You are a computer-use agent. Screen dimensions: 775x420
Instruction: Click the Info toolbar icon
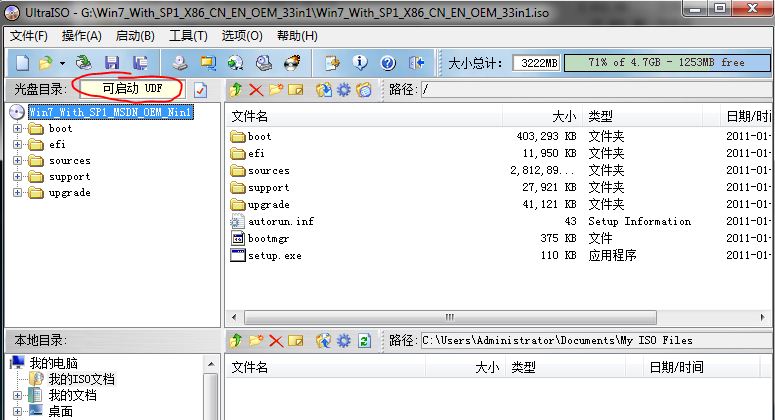point(360,62)
